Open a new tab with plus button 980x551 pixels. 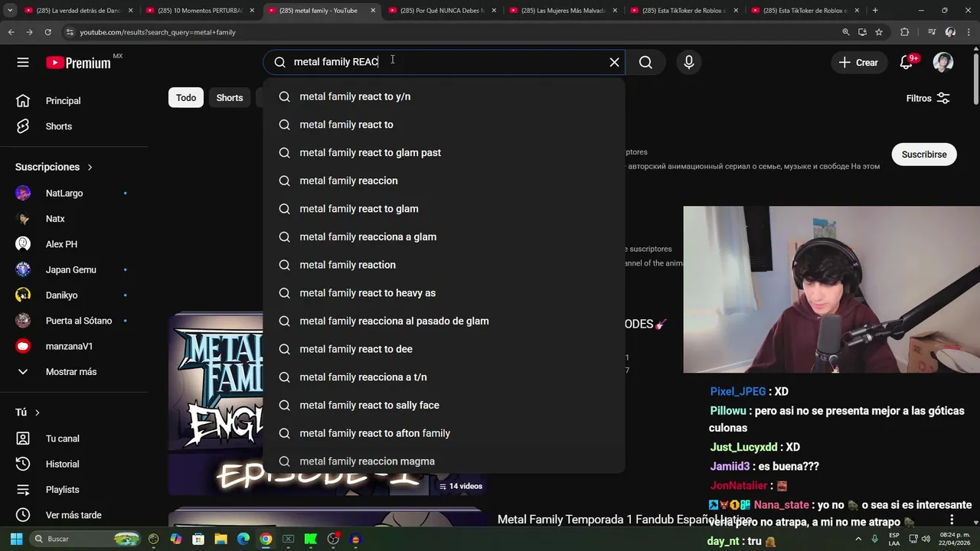pos(875,11)
